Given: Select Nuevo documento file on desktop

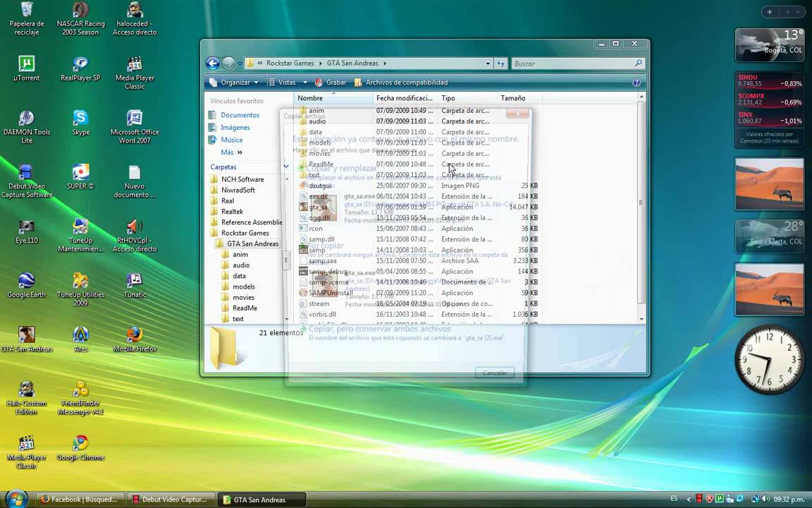Looking at the screenshot, I should (x=135, y=181).
